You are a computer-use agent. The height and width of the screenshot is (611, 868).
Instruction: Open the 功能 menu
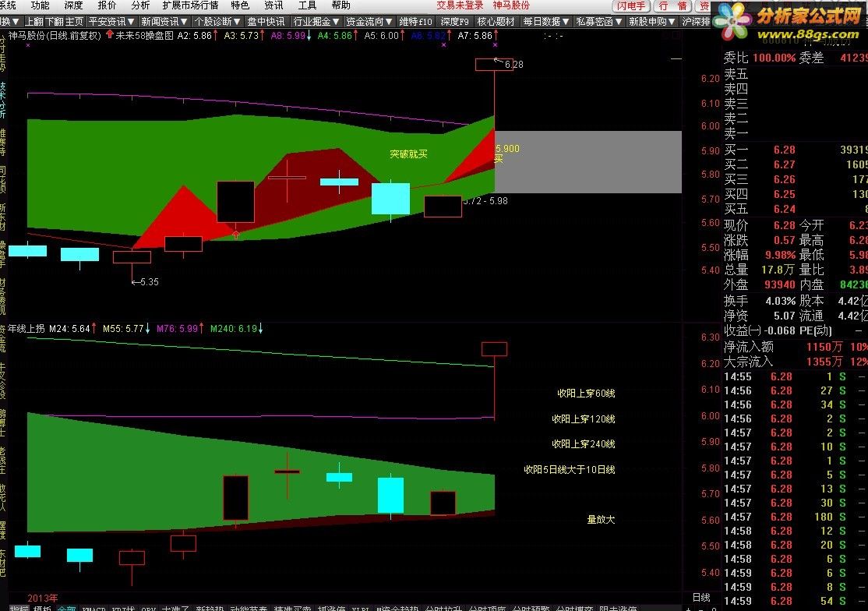tap(41, 5)
